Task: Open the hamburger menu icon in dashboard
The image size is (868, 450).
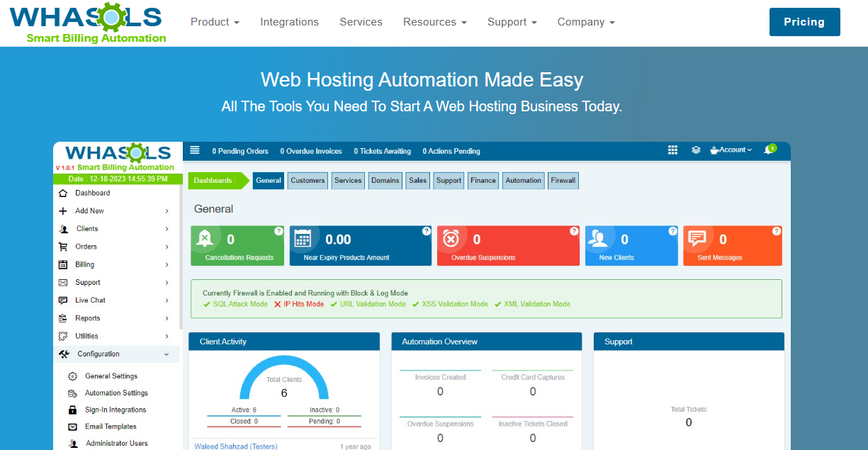Action: click(195, 150)
